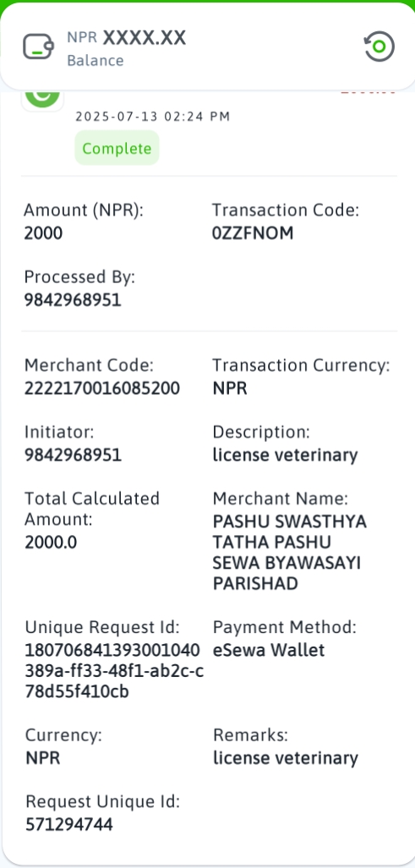
Task: Select transaction code 0ZZFNOM
Action: [253, 233]
